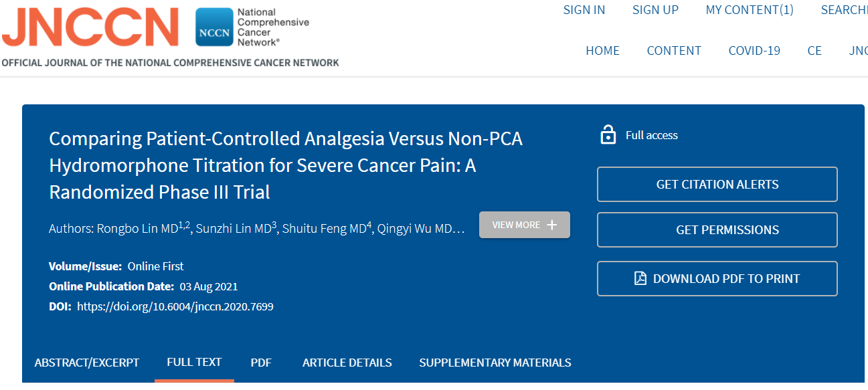Image resolution: width=868 pixels, height=390 pixels.
Task: Open My Content (1)
Action: pyautogui.click(x=749, y=9)
